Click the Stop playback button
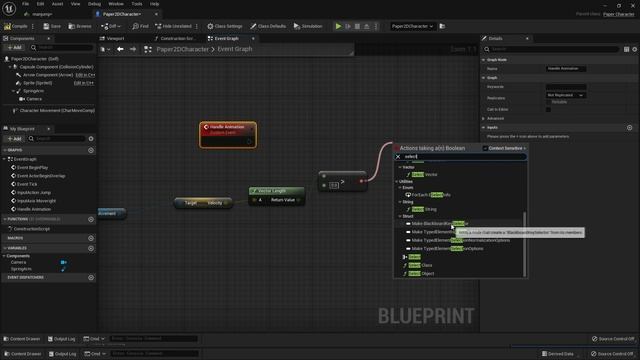Screen dimensions: 640x360 click(357, 26)
